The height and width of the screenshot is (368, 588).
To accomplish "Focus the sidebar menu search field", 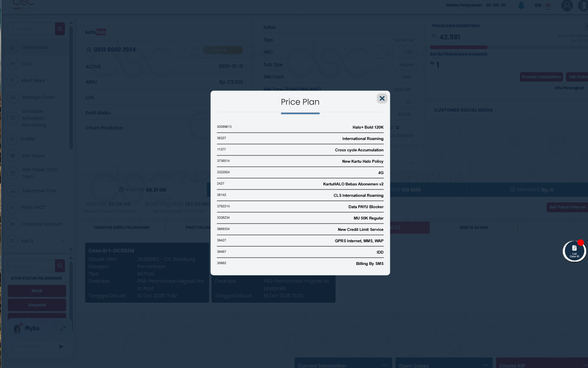I will point(31,29).
